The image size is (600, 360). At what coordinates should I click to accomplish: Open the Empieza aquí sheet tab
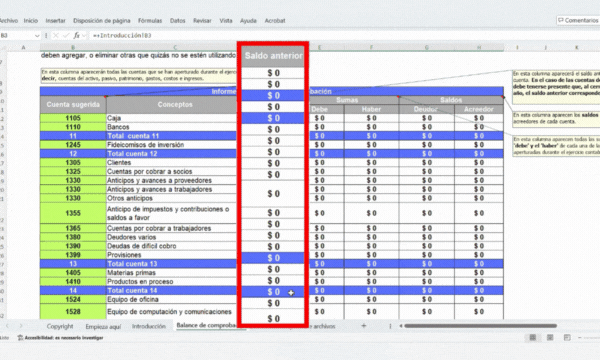pyautogui.click(x=103, y=326)
